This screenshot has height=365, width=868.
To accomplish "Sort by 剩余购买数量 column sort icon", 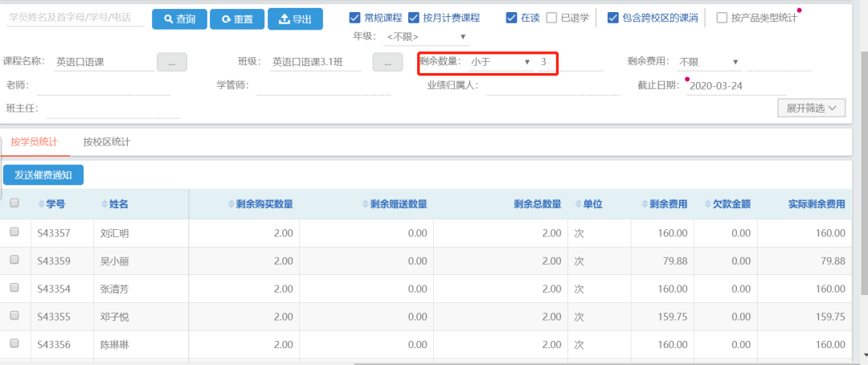I will [230, 204].
